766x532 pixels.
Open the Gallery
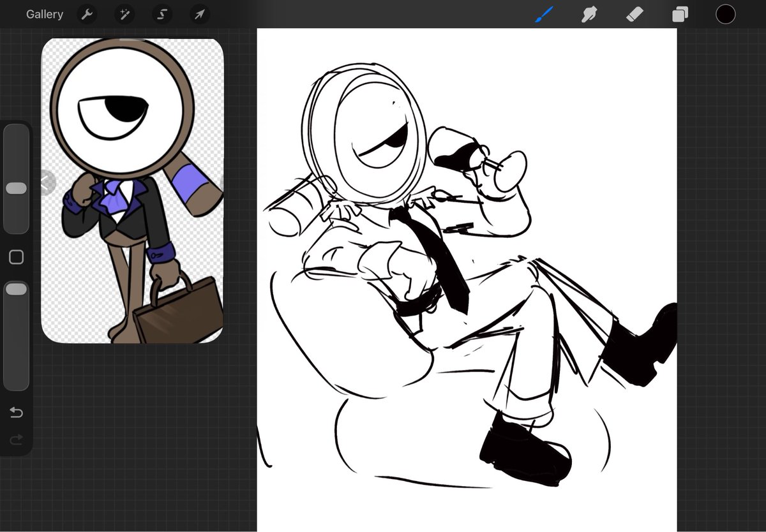coord(45,14)
